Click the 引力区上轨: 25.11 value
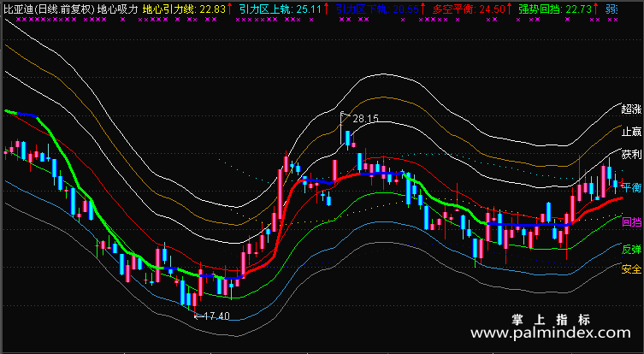 (280, 9)
